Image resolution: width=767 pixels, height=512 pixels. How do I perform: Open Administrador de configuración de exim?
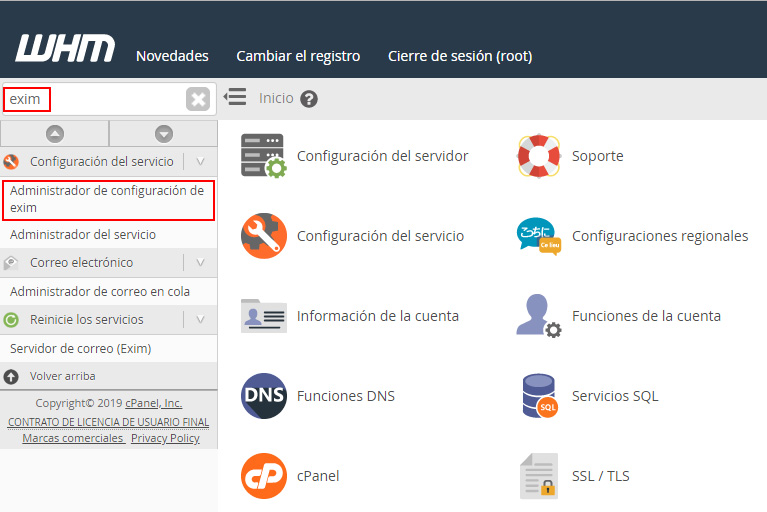[107, 199]
